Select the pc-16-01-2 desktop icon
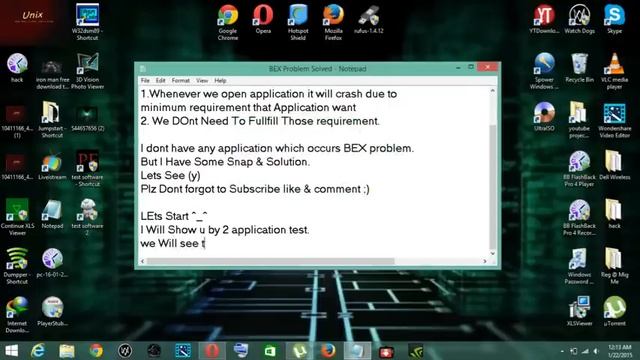This screenshot has width=640, height=360. 52,263
